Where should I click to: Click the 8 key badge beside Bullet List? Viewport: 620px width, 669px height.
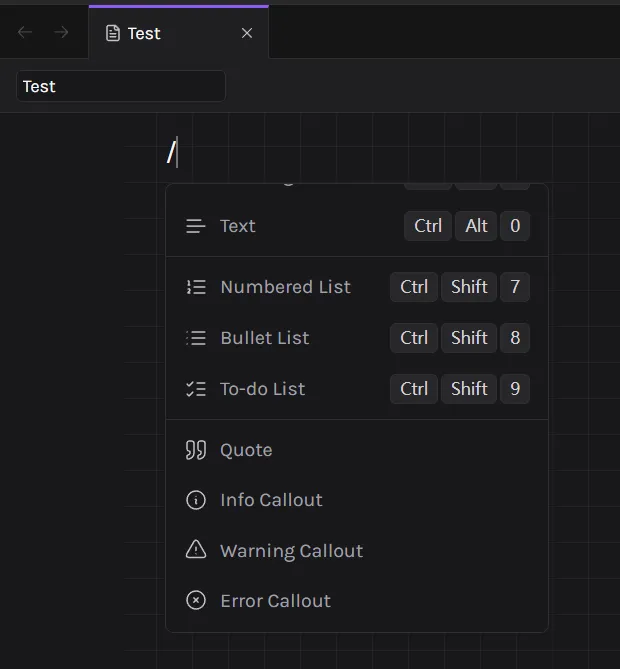click(x=515, y=338)
